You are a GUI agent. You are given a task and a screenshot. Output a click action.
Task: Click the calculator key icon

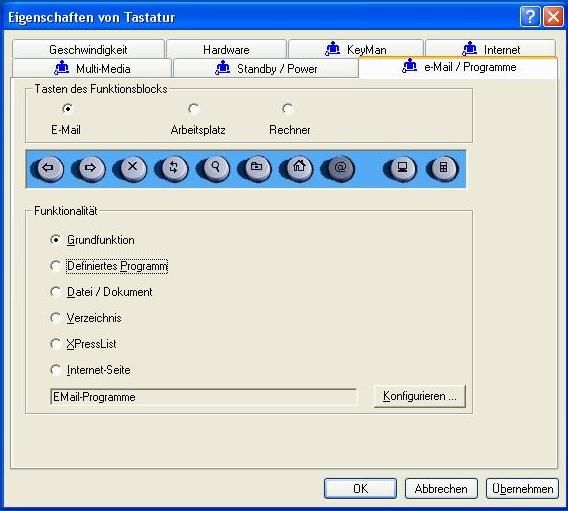(443, 168)
